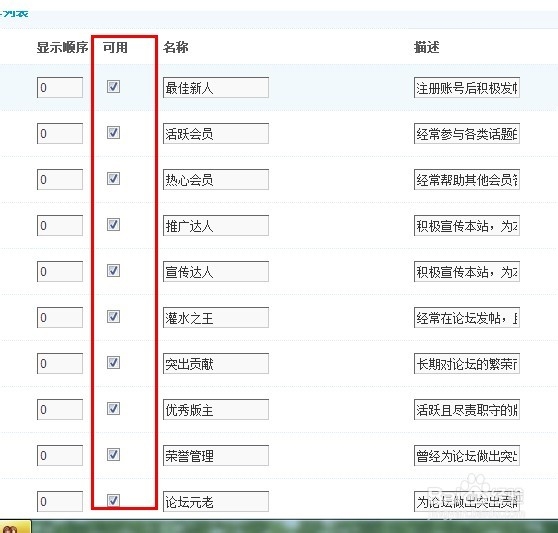Click the description field starting 曾经为论坛做出突出
558x533 pixels.
tap(467, 455)
